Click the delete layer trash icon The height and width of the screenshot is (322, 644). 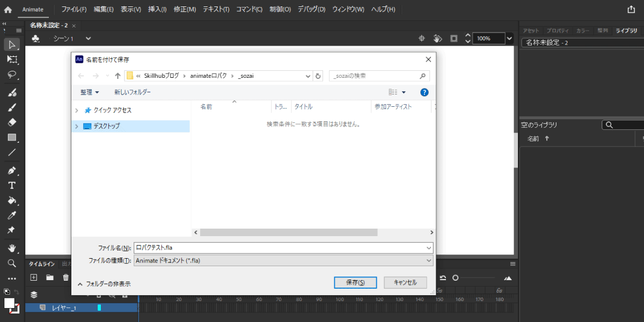[66, 277]
